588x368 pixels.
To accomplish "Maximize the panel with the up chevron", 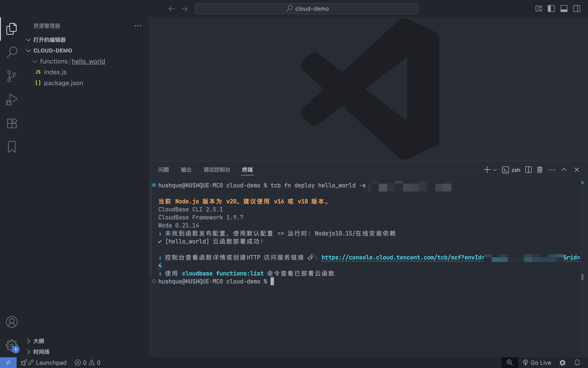I will point(564,170).
